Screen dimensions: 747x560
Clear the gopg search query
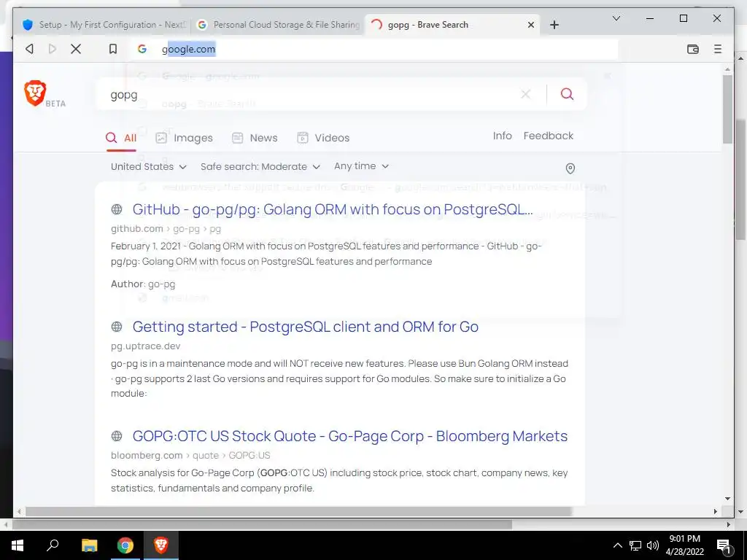tap(525, 94)
